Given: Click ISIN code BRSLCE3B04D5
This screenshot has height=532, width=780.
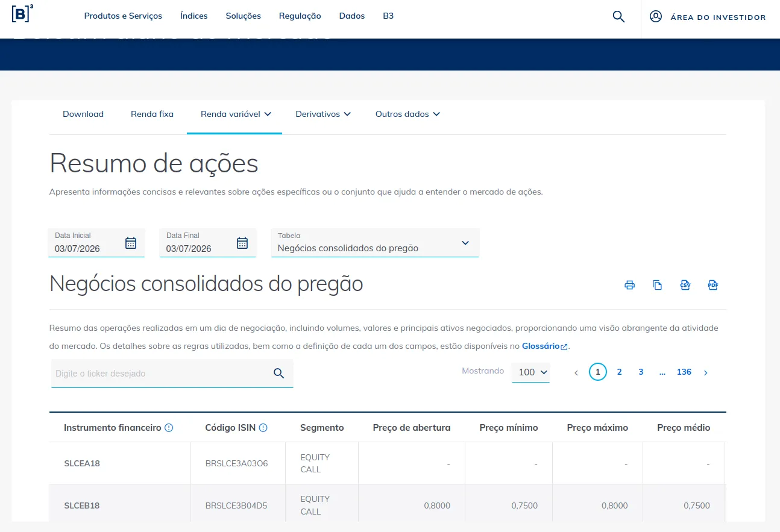Looking at the screenshot, I should pyautogui.click(x=236, y=506).
